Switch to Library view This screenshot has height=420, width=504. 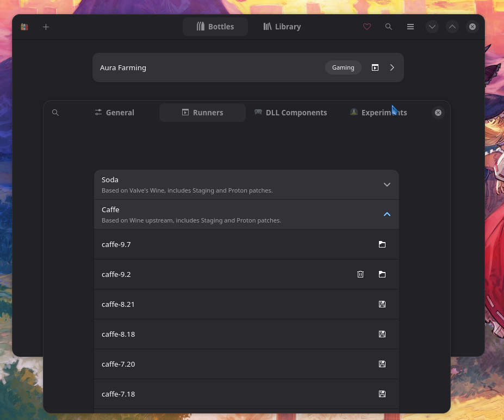pos(282,27)
